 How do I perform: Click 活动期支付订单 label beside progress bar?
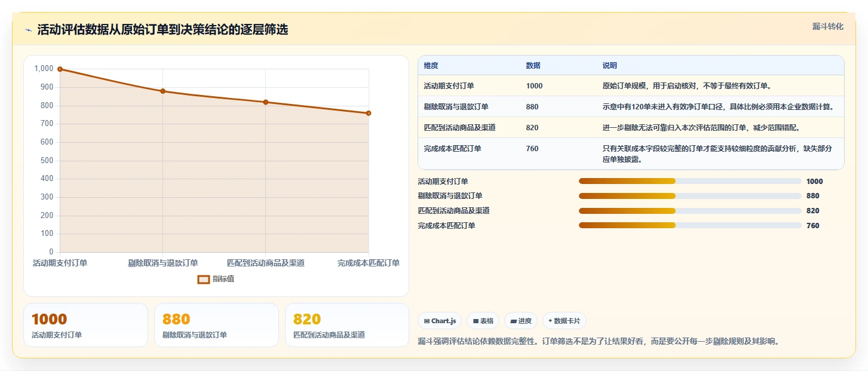tap(443, 181)
